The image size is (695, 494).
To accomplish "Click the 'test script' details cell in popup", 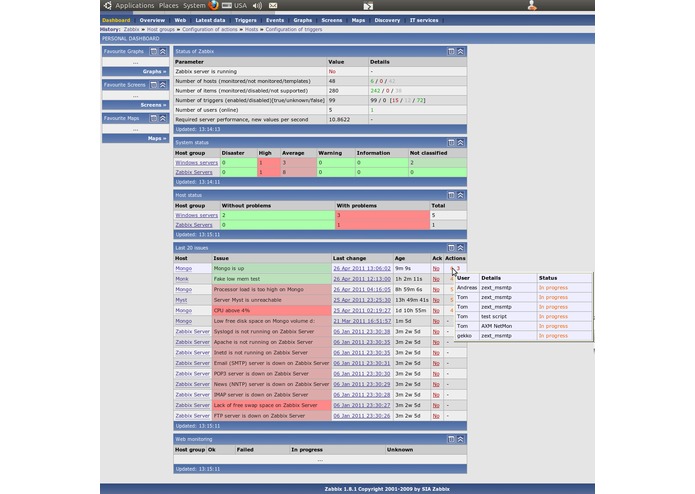I will click(x=508, y=316).
